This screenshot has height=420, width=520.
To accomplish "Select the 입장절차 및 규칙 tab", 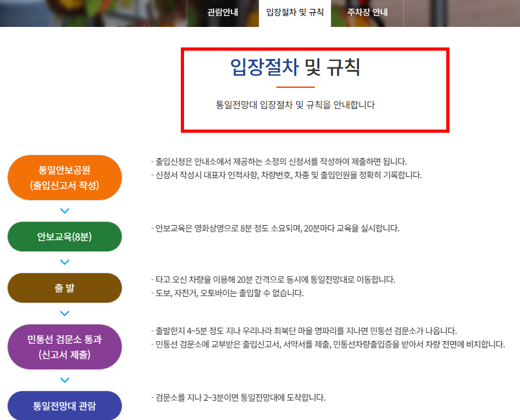I will (x=295, y=13).
